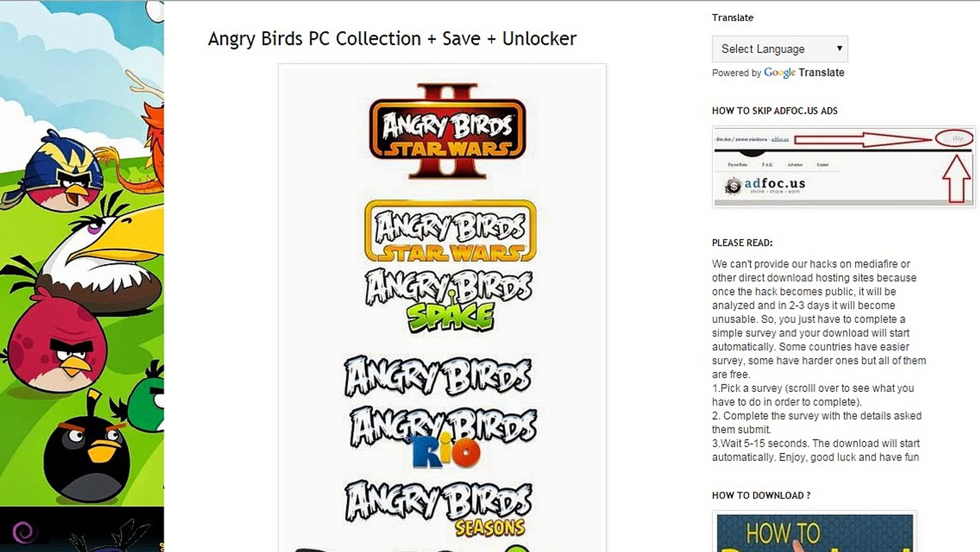This screenshot has width=980, height=552.
Task: Click the classic Angry Birds logo
Action: [x=438, y=376]
